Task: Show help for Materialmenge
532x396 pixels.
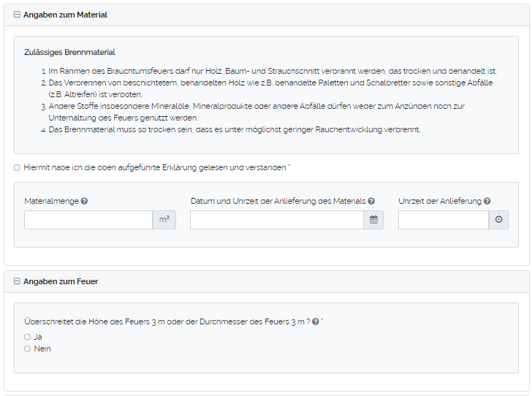Action: [x=85, y=201]
